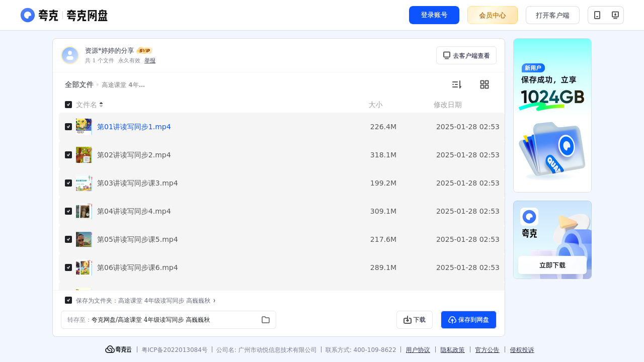Viewport: 644px width, 362px height.
Task: Click the sharer's avatar icon
Action: (x=70, y=55)
